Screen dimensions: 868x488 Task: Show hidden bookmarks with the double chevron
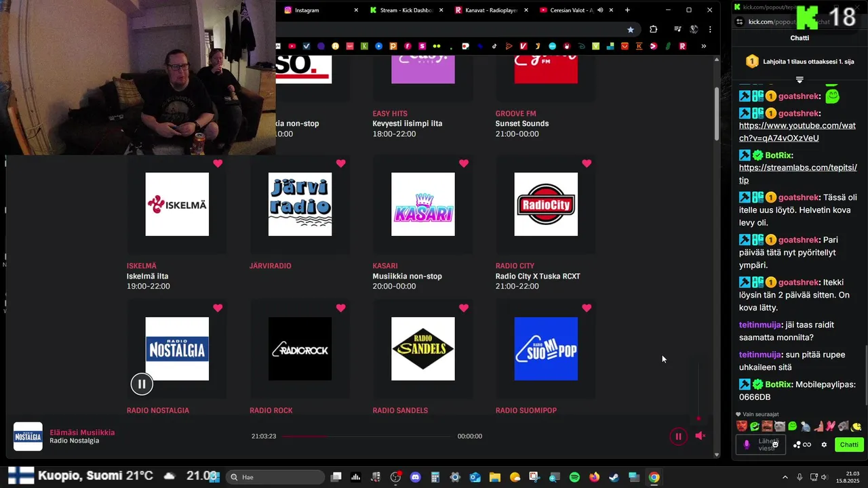[x=703, y=46]
